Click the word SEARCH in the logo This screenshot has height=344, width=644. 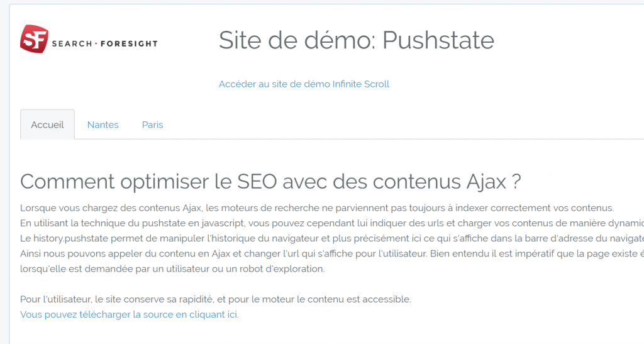click(72, 43)
